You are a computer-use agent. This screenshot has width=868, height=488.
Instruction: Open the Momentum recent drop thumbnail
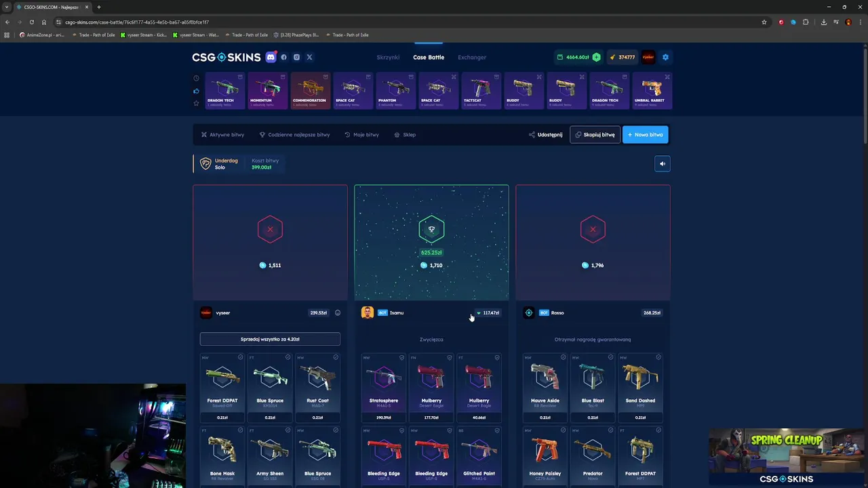pyautogui.click(x=267, y=90)
